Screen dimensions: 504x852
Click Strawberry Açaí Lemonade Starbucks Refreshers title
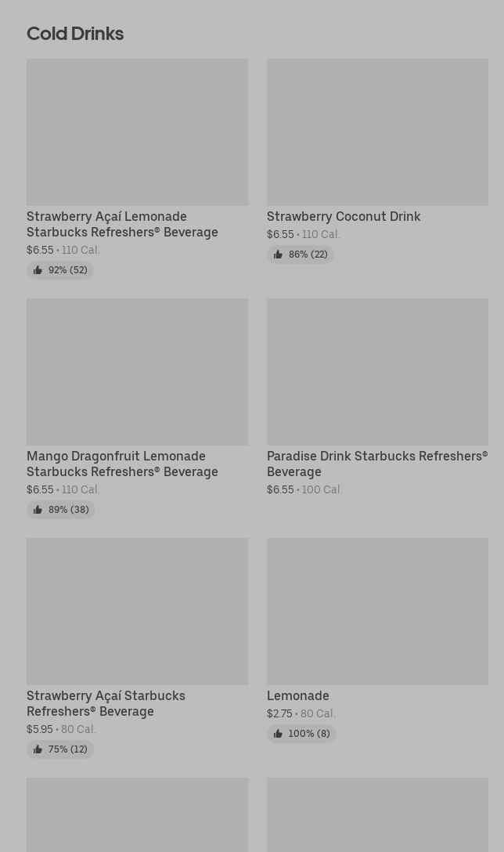coord(122,224)
